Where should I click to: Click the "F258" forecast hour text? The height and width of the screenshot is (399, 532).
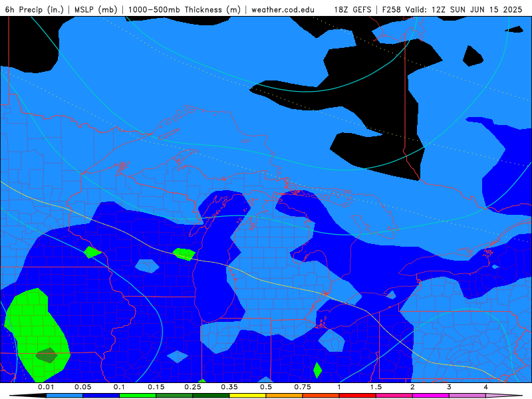click(392, 9)
